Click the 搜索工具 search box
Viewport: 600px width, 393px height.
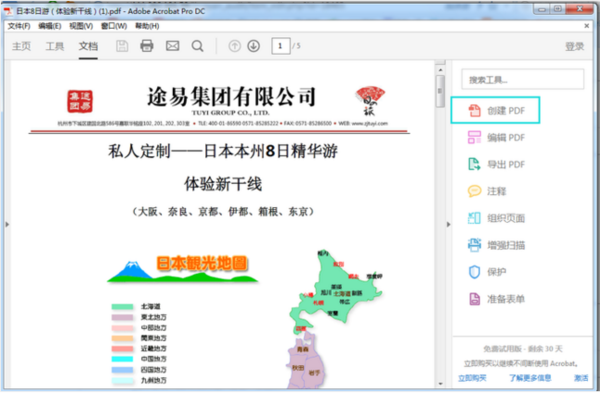pyautogui.click(x=523, y=80)
